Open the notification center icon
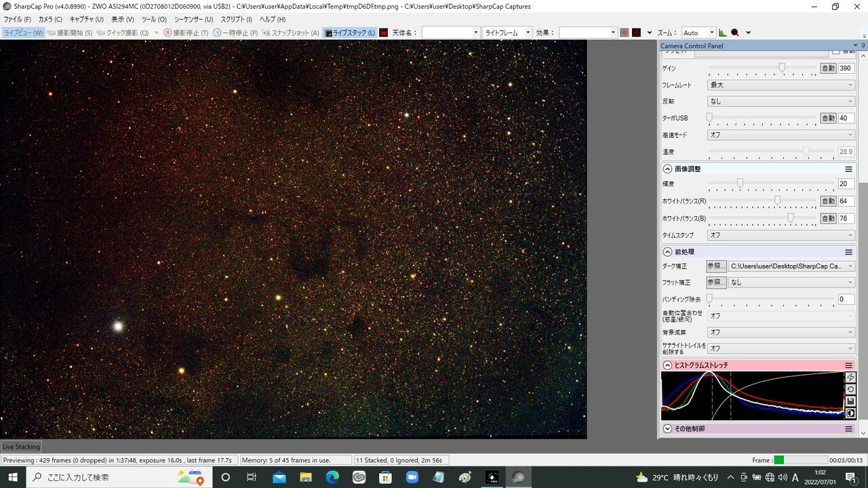 (x=850, y=477)
